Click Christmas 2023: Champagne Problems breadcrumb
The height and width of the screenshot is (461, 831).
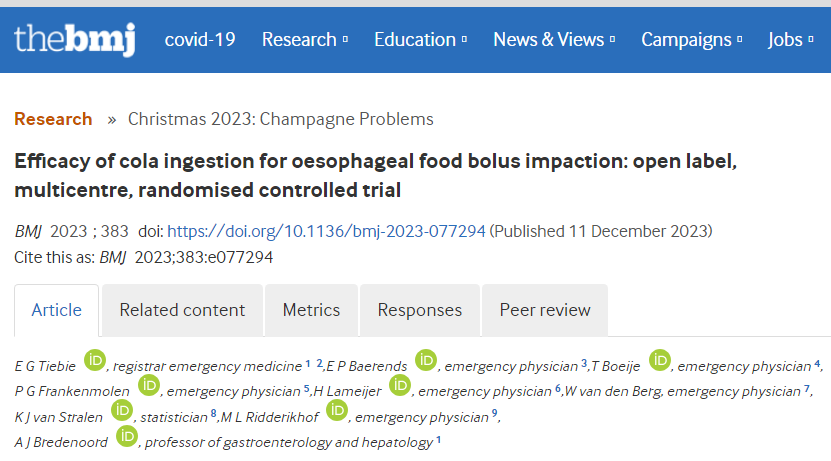[x=281, y=119]
